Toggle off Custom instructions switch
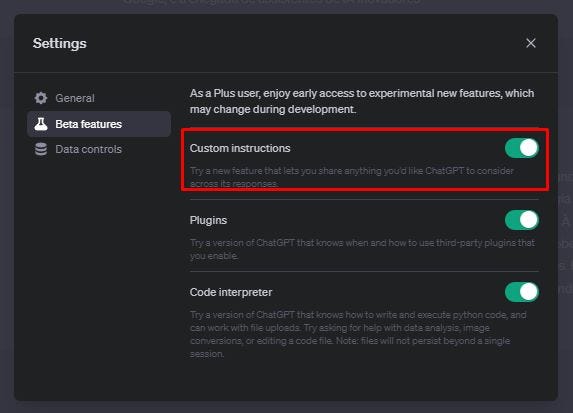 point(521,148)
